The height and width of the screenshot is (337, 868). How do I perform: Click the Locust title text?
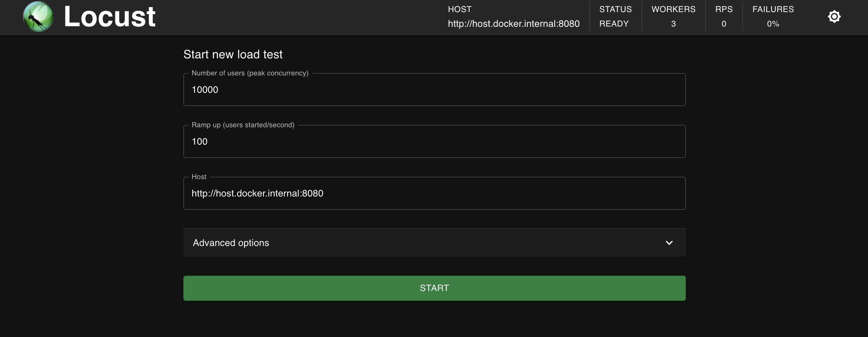tap(109, 17)
